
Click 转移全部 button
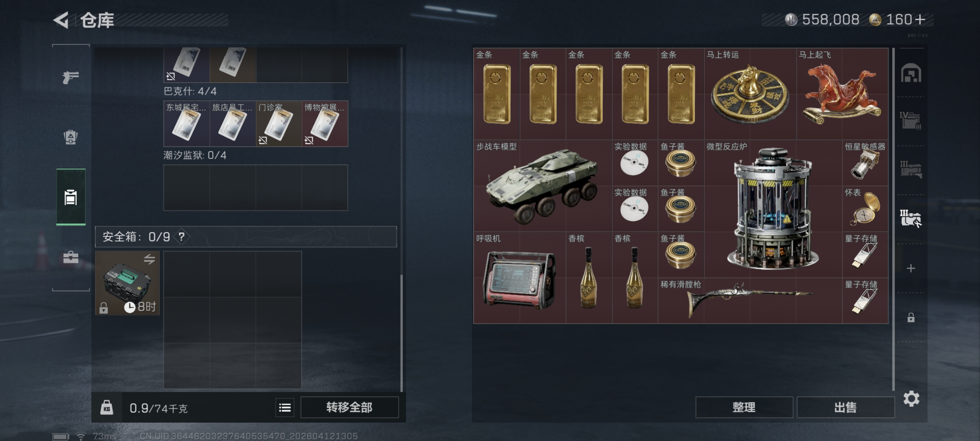pos(349,408)
